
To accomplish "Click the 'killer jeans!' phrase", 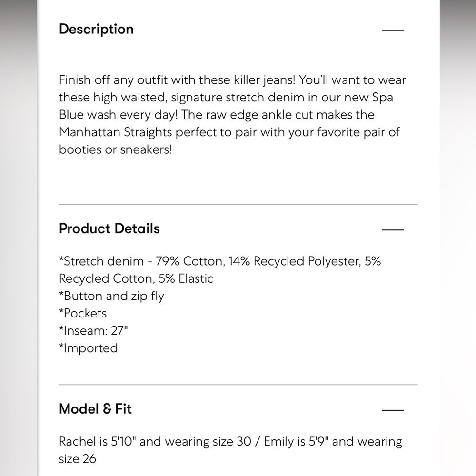I will pos(264,80).
